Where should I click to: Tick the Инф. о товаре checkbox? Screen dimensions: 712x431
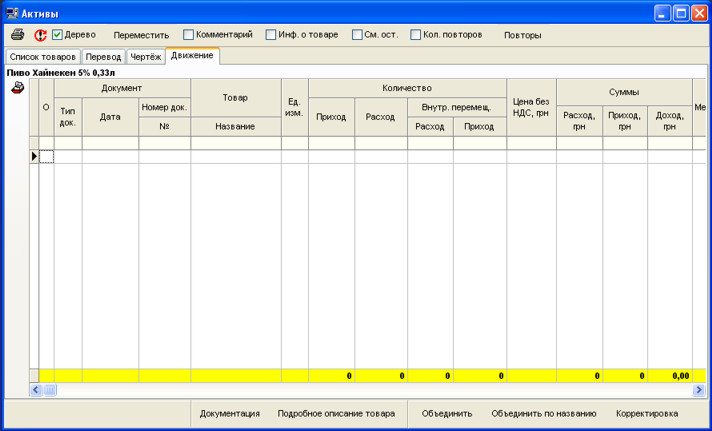(271, 35)
